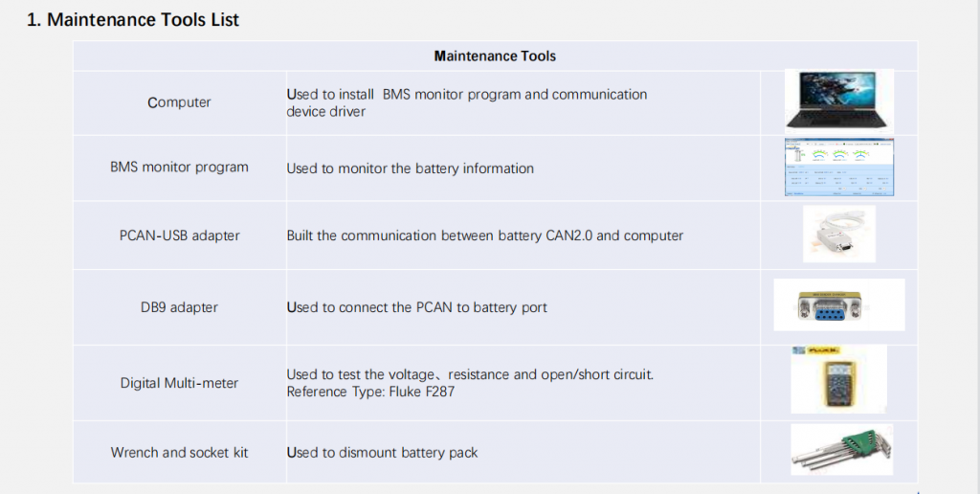Select the Computer name cell
The width and height of the screenshot is (980, 494).
[x=179, y=102]
